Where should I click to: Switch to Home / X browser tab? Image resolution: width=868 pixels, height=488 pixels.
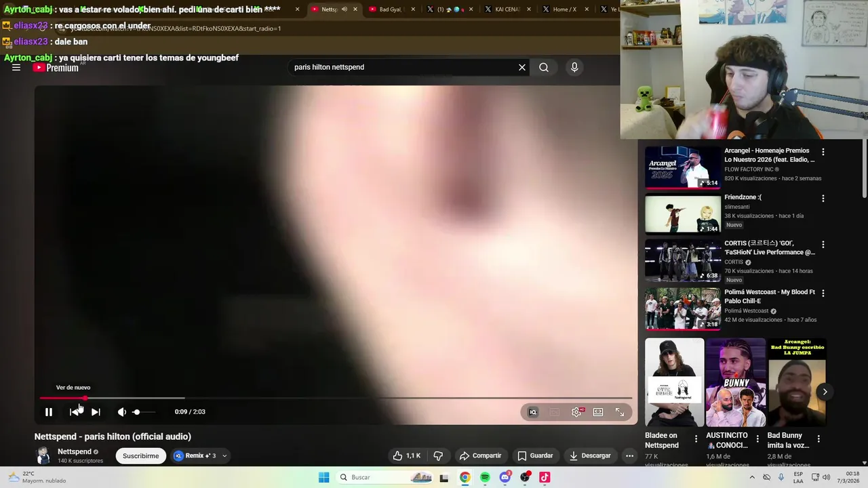click(x=564, y=9)
